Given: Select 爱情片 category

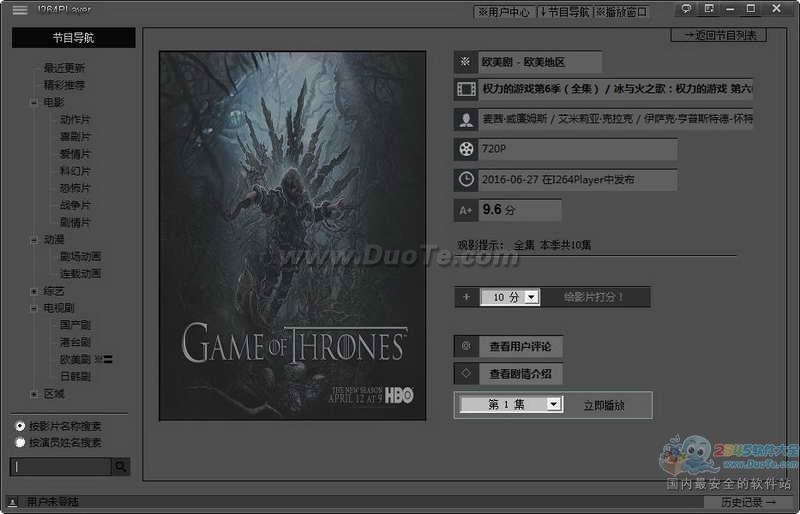Looking at the screenshot, I should [75, 154].
